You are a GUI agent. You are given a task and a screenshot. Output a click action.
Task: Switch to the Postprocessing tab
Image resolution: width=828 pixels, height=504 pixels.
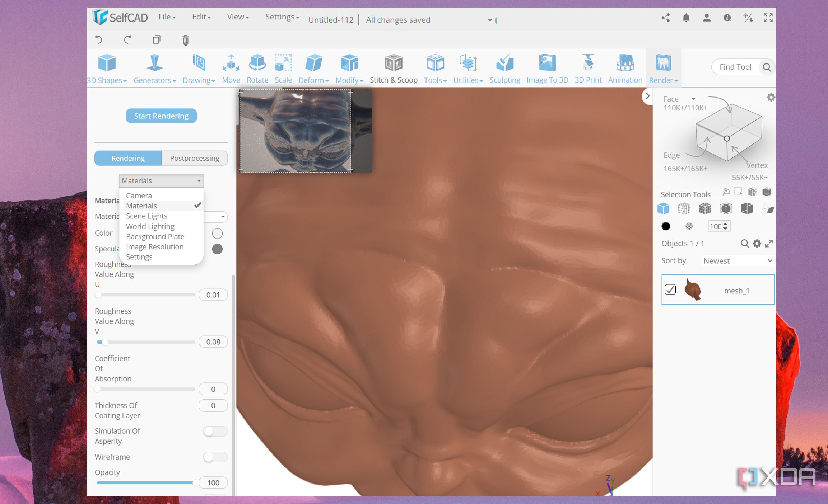pos(194,158)
